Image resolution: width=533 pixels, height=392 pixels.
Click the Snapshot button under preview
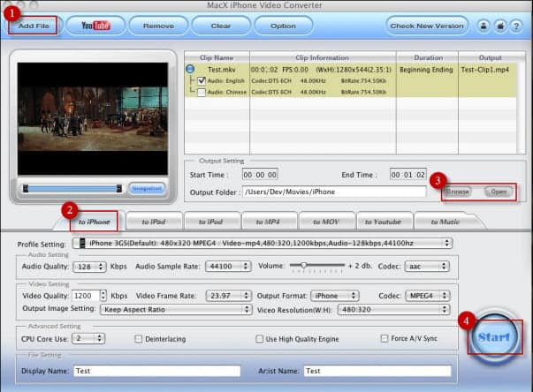click(147, 188)
